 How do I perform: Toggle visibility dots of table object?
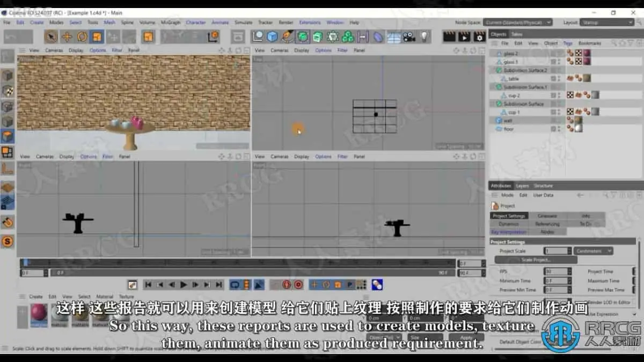click(559, 79)
